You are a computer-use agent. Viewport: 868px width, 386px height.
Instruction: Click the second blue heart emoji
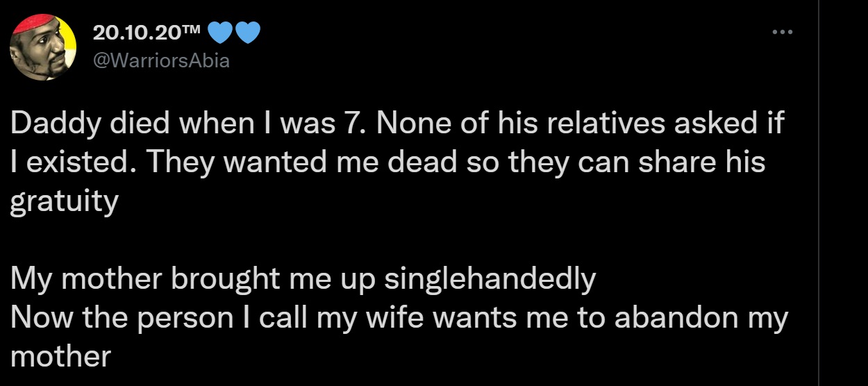(249, 34)
